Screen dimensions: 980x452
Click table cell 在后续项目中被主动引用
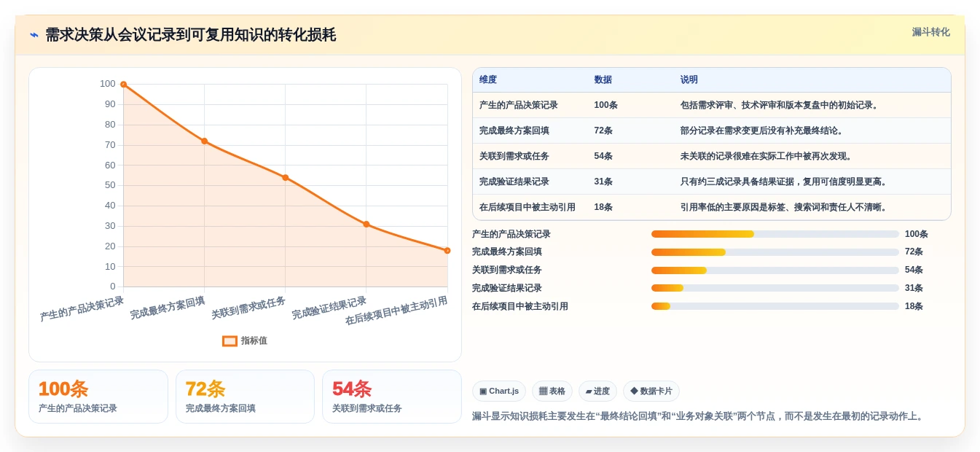pos(528,207)
